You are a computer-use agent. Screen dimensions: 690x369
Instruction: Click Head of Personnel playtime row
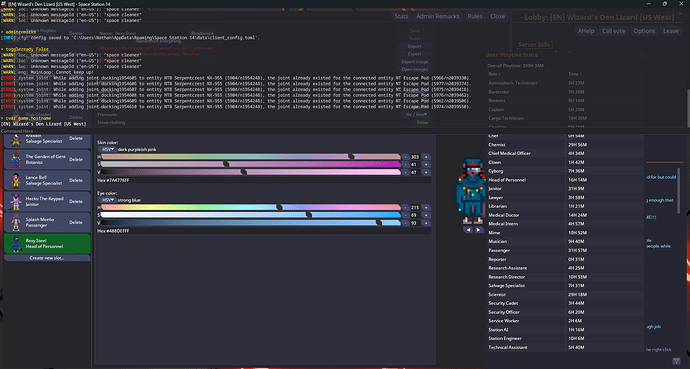(565, 180)
